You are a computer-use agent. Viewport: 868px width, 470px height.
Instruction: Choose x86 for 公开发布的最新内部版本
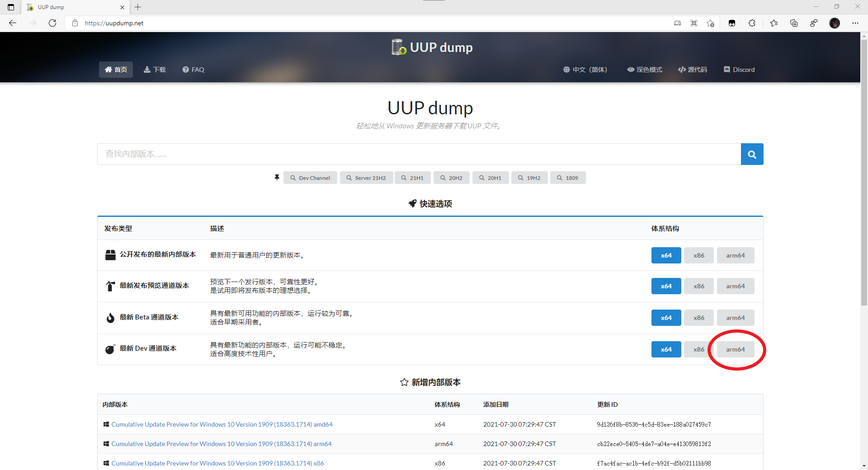(699, 255)
